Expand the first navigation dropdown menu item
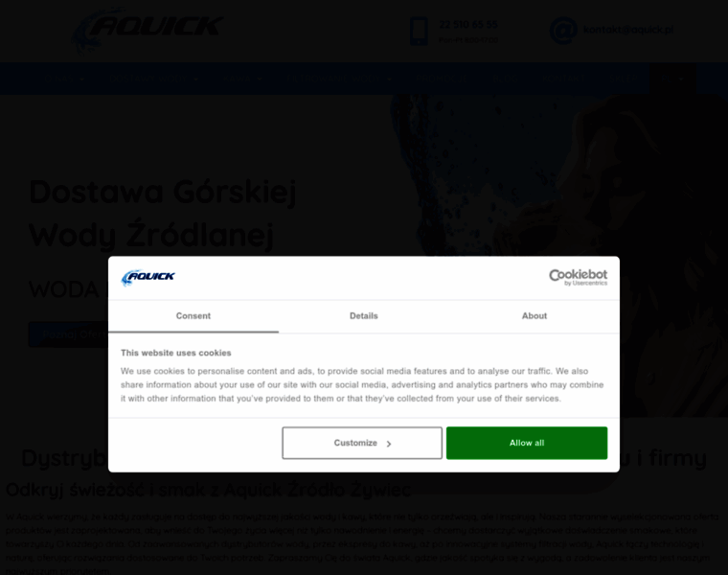This screenshot has height=575, width=728. coord(65,79)
